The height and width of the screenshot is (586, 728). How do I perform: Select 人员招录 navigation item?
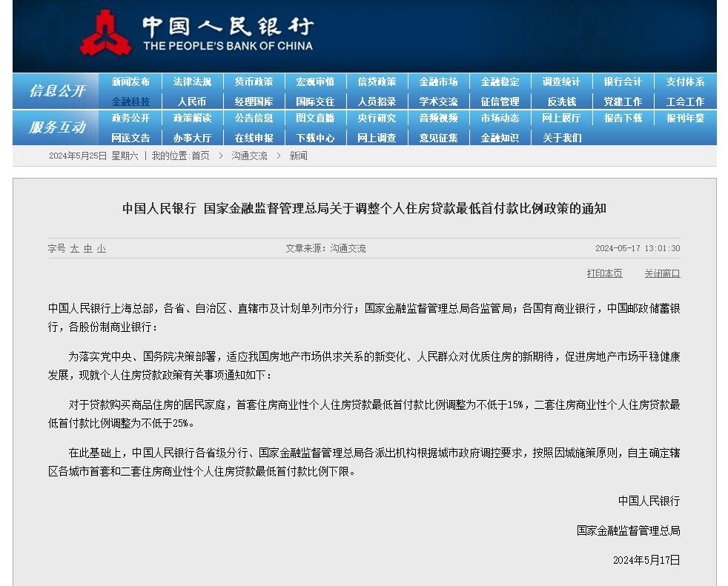click(x=377, y=101)
